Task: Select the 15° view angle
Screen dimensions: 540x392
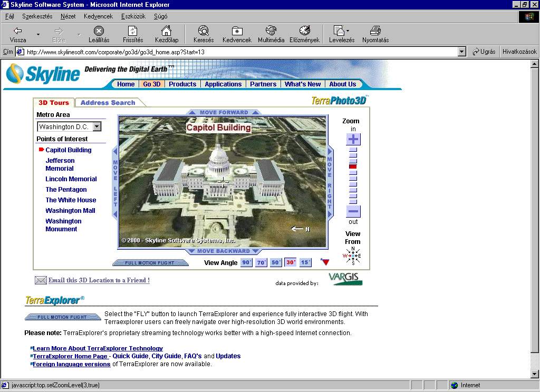Action: [x=305, y=262]
